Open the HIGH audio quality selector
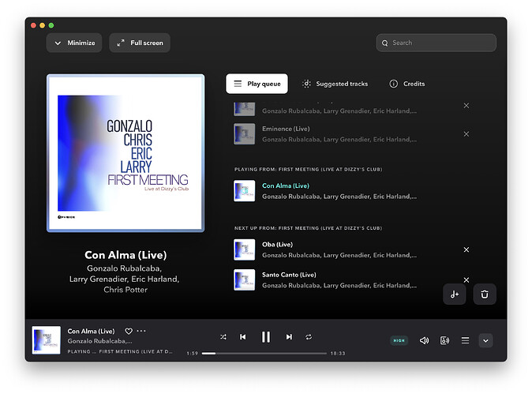 [399, 340]
